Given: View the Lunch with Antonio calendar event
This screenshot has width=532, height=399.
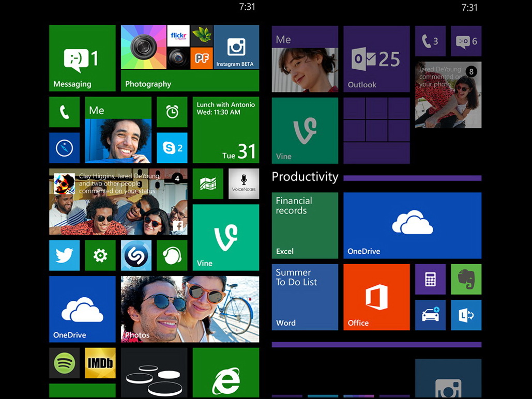Looking at the screenshot, I should [226, 130].
